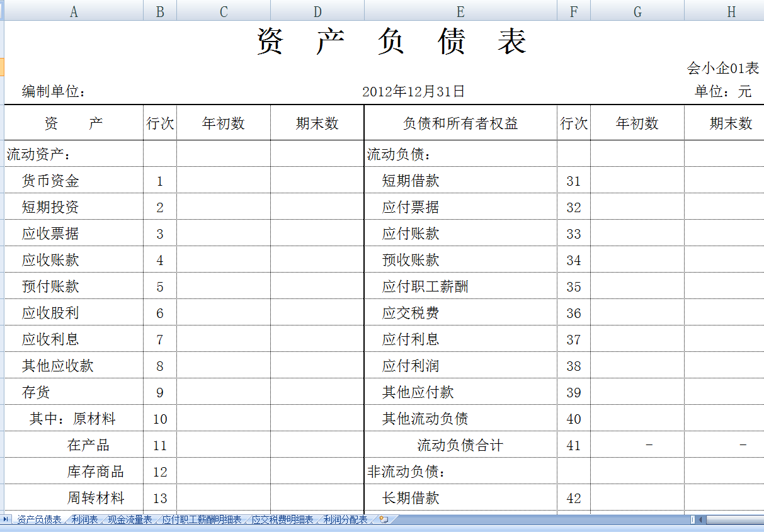Switch to the 应付职工薪酬明细表 sheet tab
This screenshot has height=532, width=764.
(202, 520)
